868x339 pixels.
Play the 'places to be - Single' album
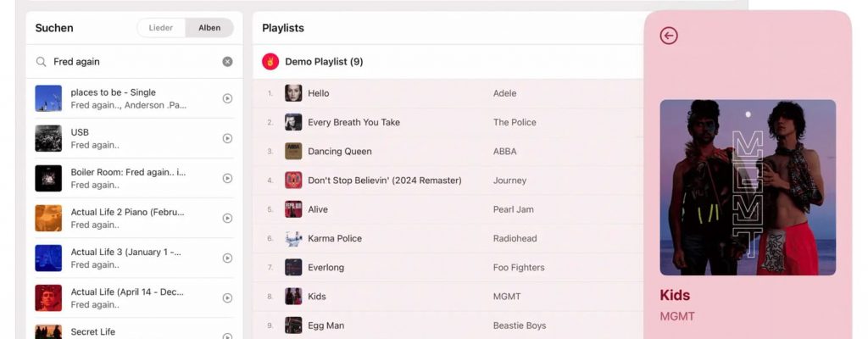227,98
